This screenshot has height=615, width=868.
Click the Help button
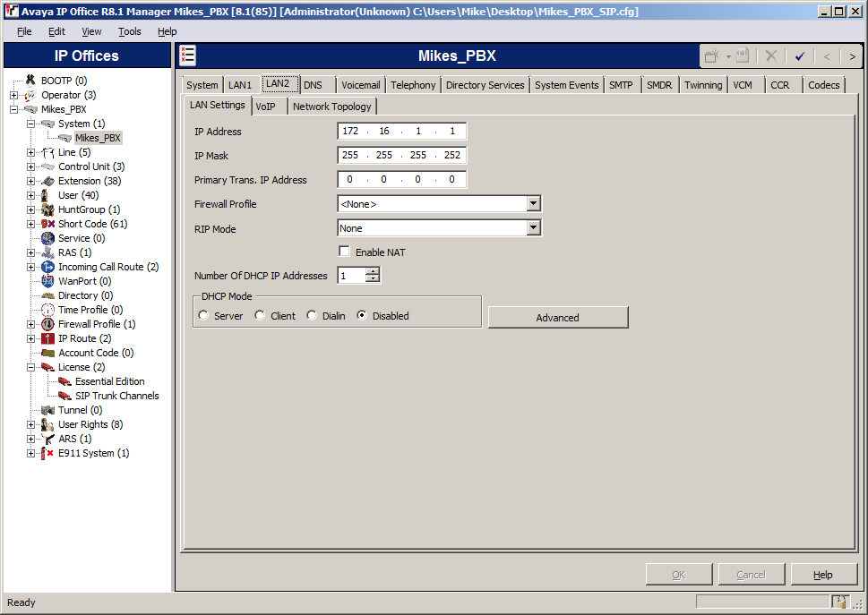coord(822,575)
